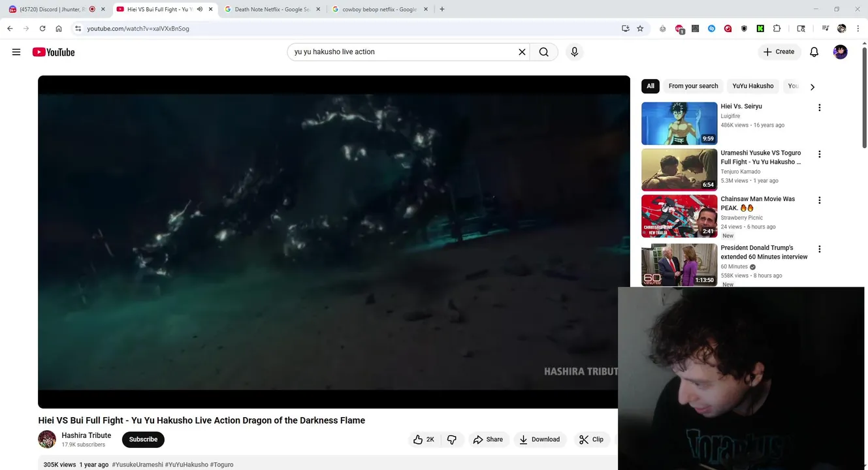Open the Luigifire channel name

[x=730, y=116]
